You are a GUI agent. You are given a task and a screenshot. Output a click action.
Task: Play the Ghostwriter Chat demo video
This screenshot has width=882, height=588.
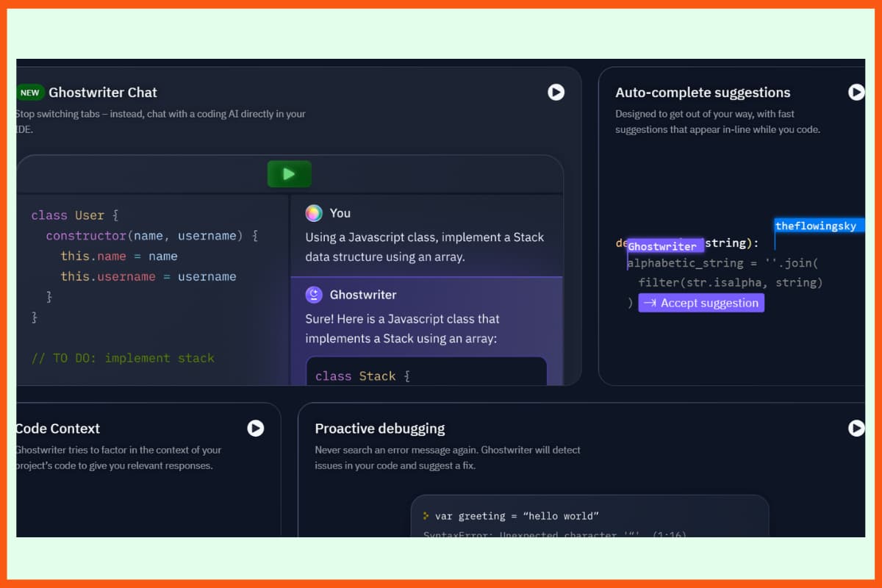click(556, 93)
